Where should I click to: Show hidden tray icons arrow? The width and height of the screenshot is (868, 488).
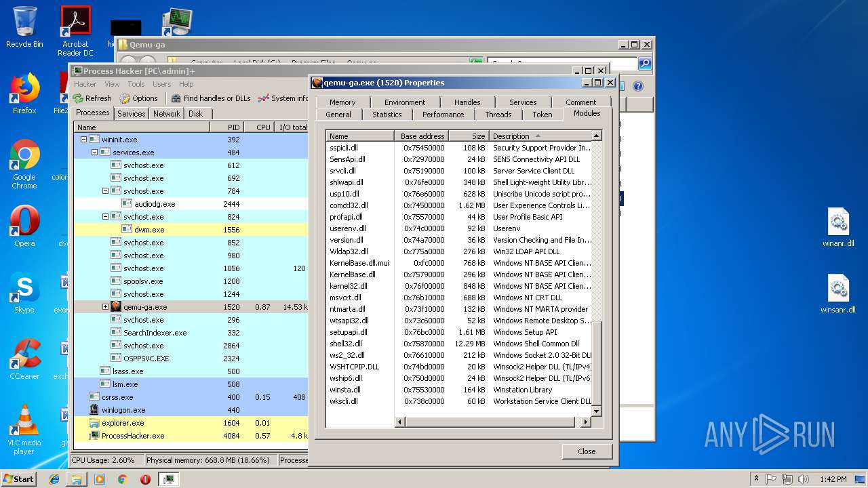(756, 479)
